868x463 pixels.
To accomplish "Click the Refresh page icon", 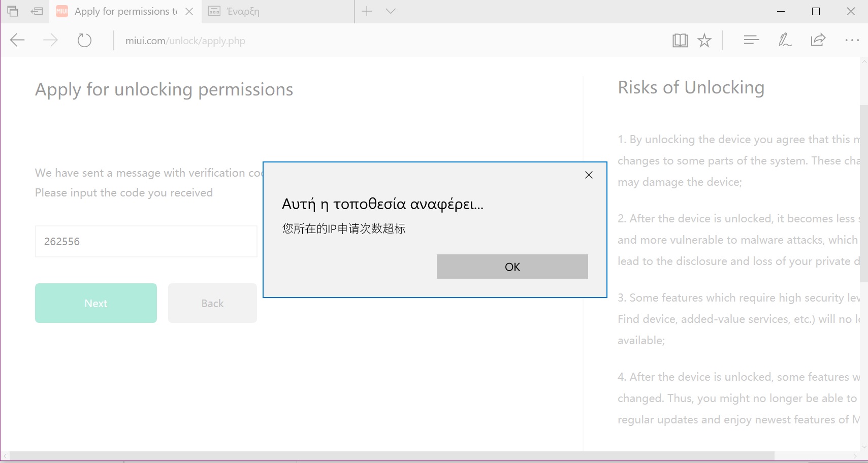I will coord(84,40).
